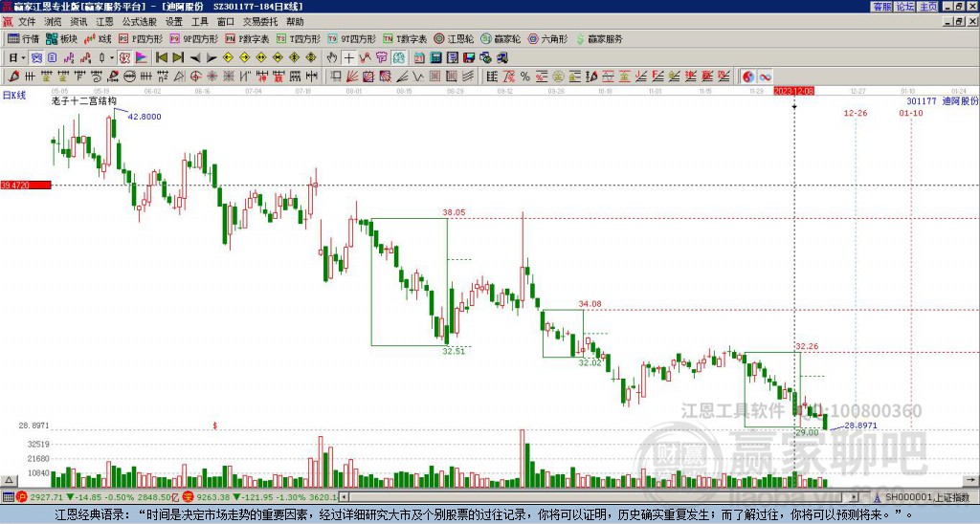Click the red pen drawing tool
This screenshot has height=524, width=980.
(x=13, y=76)
